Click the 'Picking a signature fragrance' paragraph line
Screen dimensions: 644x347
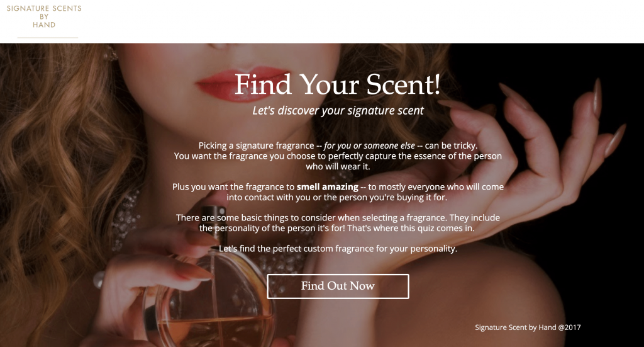338,145
